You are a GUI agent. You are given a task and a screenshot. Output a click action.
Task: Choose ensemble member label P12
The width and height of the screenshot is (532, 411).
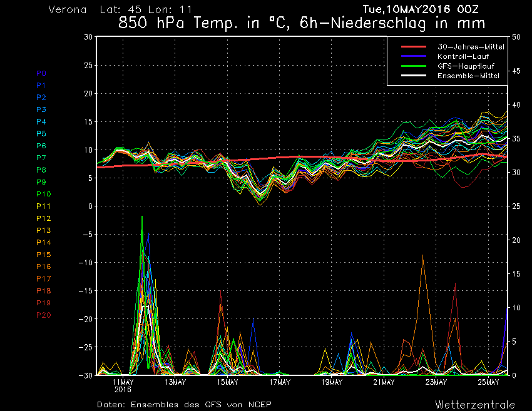click(44, 218)
